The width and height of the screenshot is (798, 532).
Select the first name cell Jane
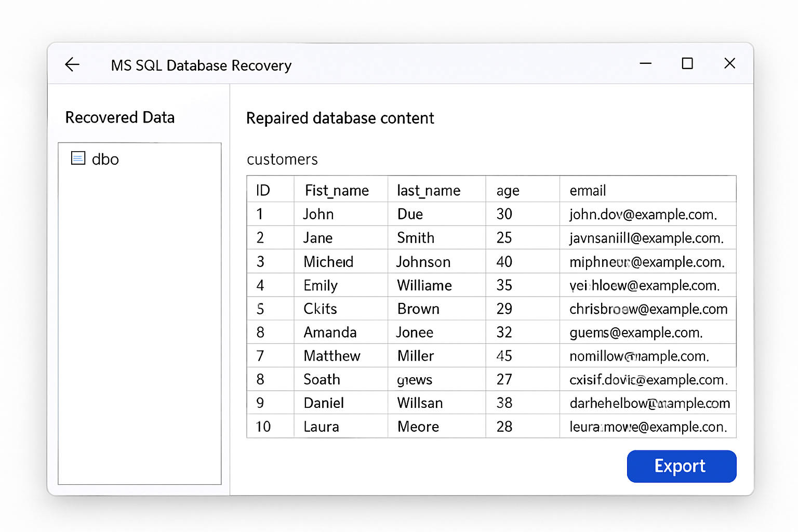[341, 237]
